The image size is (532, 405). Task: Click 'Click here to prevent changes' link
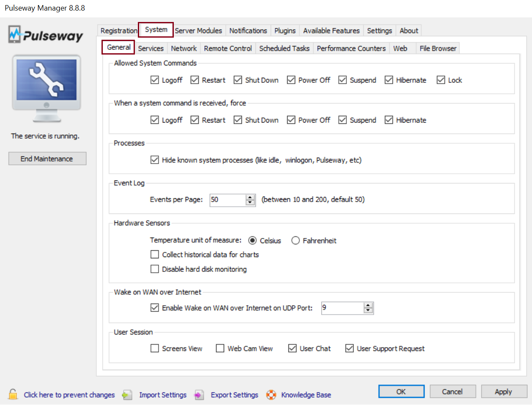69,395
